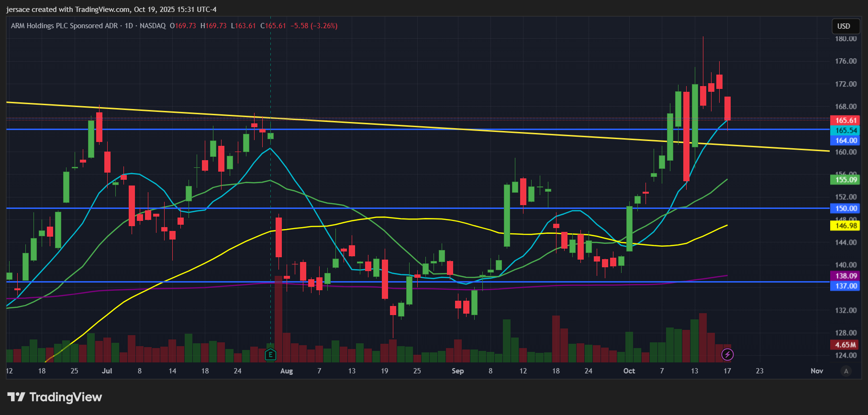The width and height of the screenshot is (868, 415).
Task: Click the high value H169.73
Action: [213, 26]
